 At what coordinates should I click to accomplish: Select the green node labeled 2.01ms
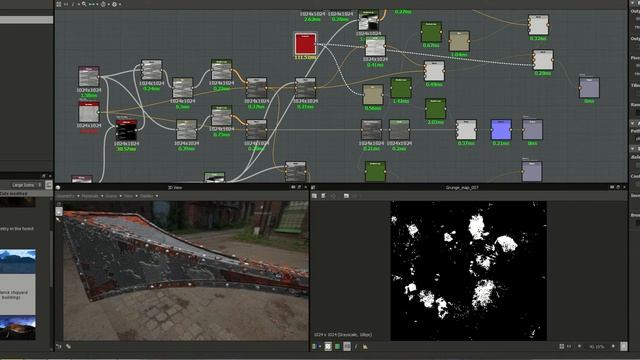[435, 109]
